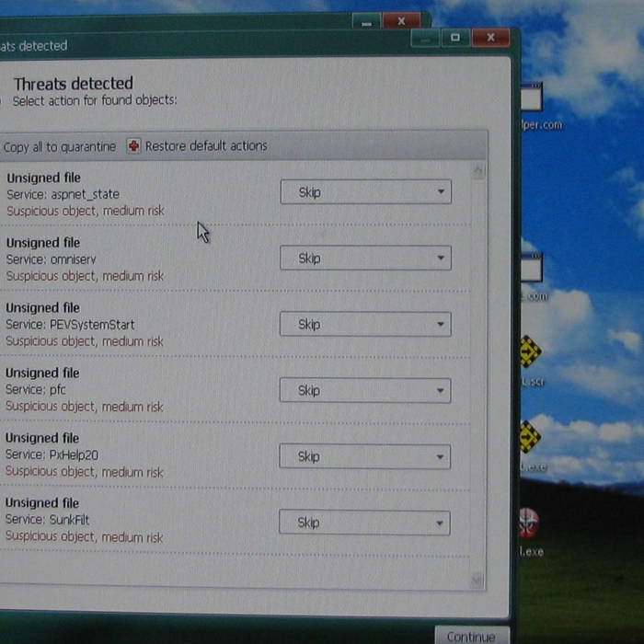Open the action dropdown for PxHelp20 service
Image resolution: width=644 pixels, height=644 pixels.
(x=364, y=456)
